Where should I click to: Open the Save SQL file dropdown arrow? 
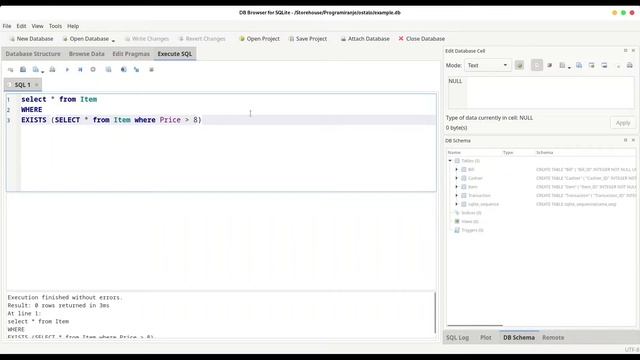tap(42, 71)
